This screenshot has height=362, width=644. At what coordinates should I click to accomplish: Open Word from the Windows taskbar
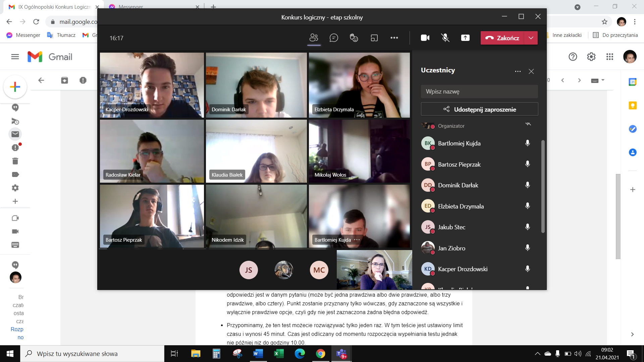(258, 354)
